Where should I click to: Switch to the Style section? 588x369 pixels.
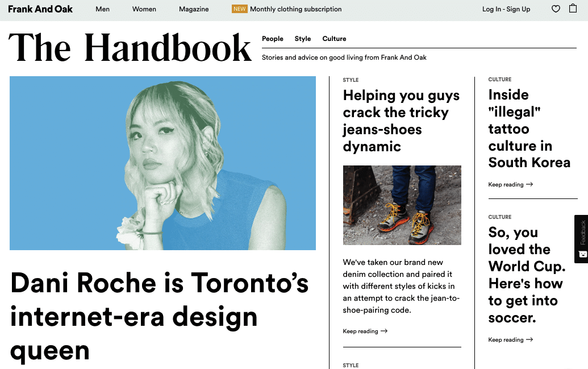[303, 39]
